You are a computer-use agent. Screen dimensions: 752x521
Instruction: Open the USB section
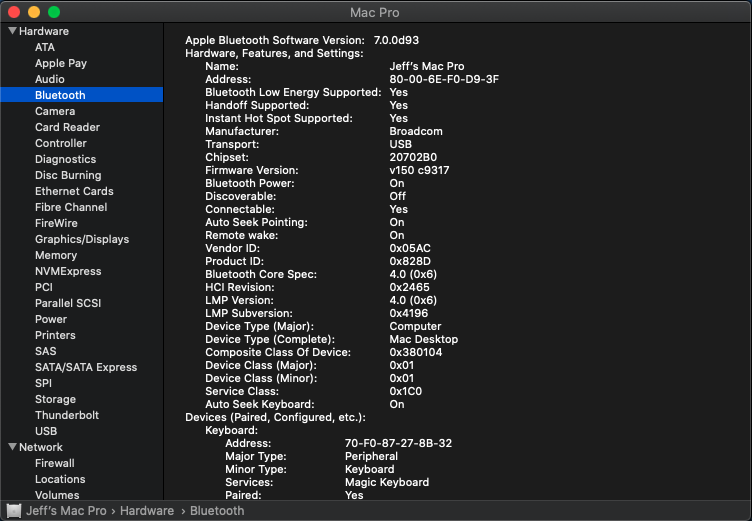46,431
